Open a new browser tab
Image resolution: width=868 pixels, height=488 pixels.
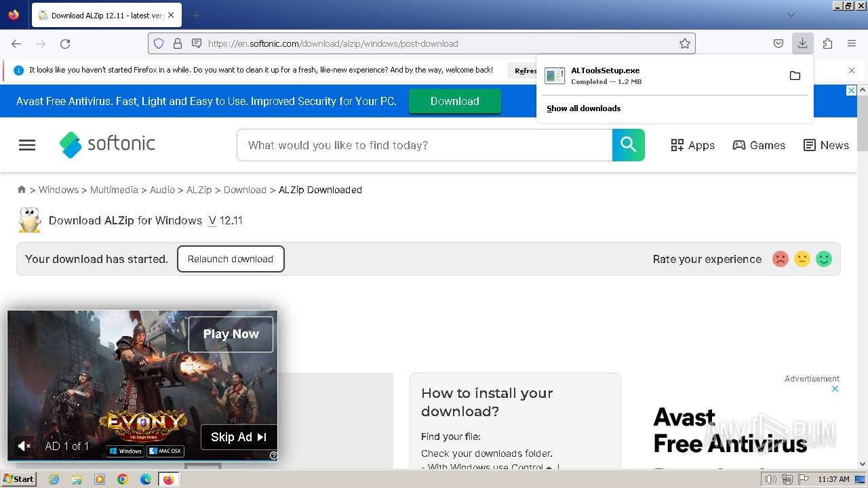point(196,15)
